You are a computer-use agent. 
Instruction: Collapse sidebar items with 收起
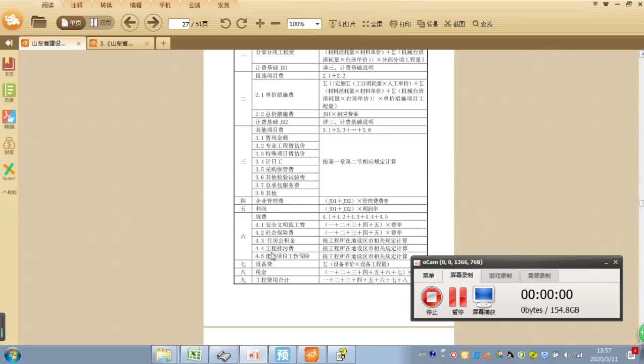[x=10, y=192]
